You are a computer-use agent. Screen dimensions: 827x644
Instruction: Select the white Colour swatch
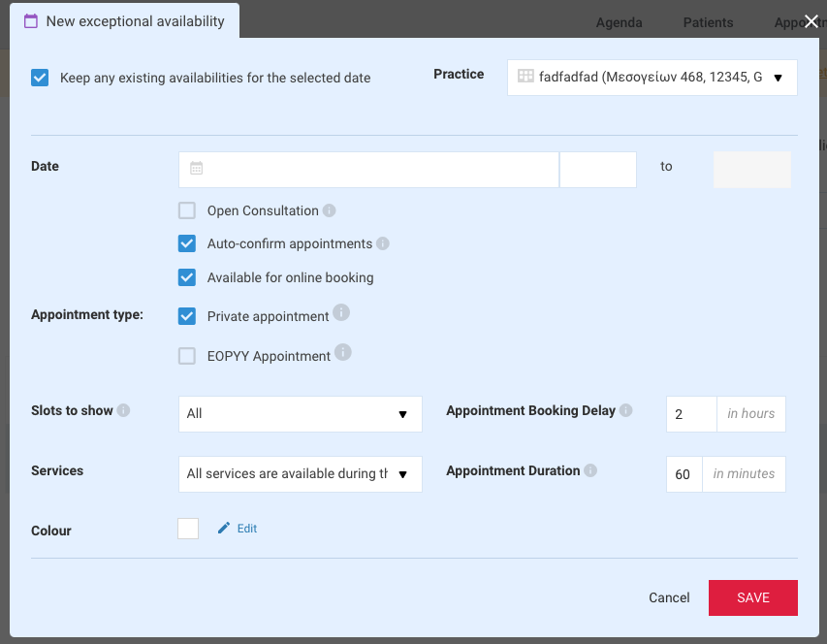pos(188,529)
